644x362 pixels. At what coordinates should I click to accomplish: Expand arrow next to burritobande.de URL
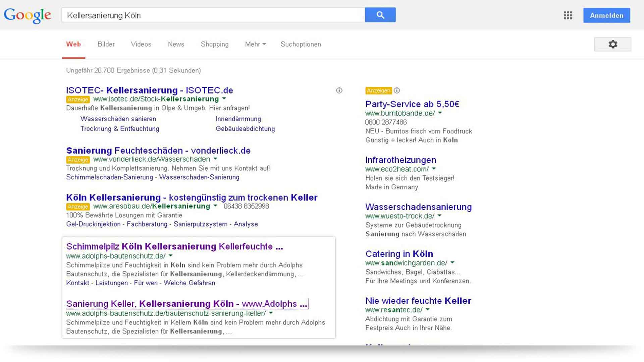(x=440, y=113)
